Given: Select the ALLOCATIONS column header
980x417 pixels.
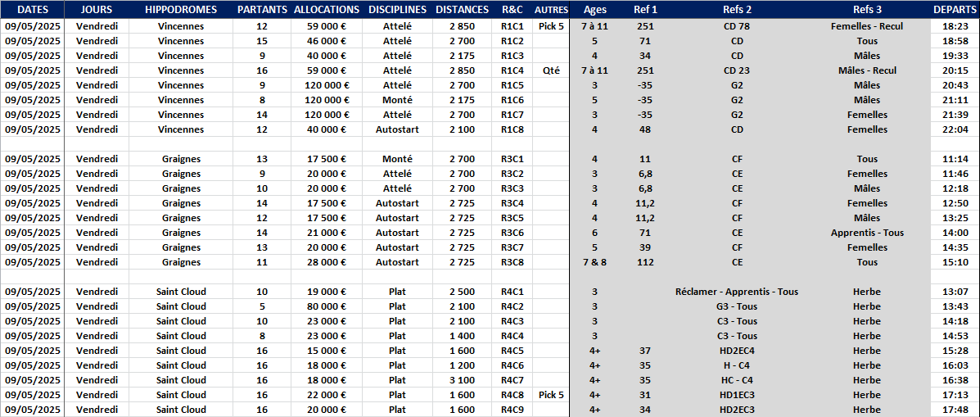Looking at the screenshot, I should tap(326, 9).
